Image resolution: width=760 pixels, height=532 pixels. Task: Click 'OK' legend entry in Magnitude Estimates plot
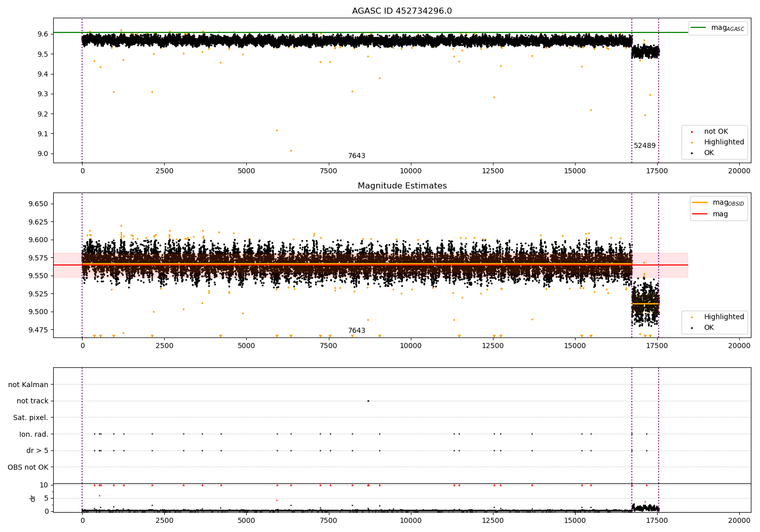(708, 328)
